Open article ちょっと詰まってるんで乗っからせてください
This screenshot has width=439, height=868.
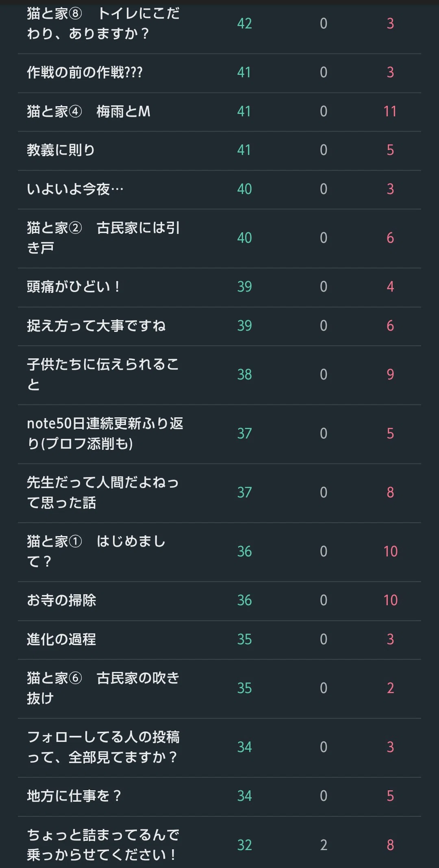[103, 845]
